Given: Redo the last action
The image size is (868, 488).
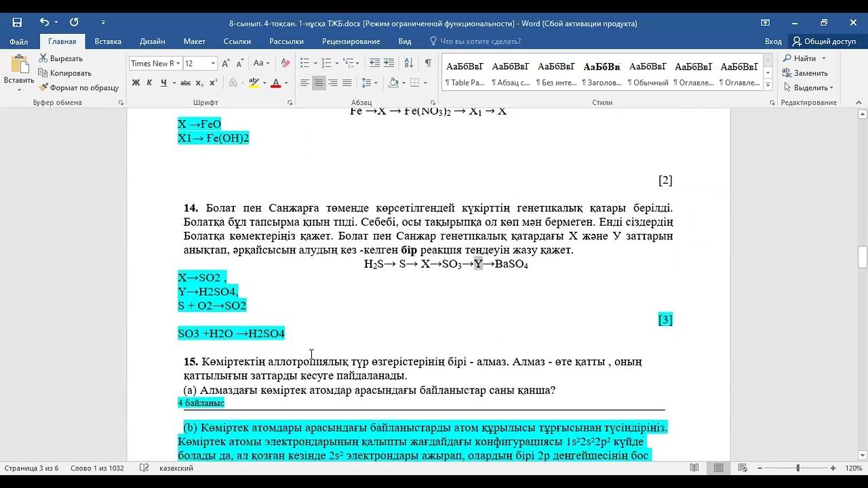Looking at the screenshot, I should pos(74,22).
